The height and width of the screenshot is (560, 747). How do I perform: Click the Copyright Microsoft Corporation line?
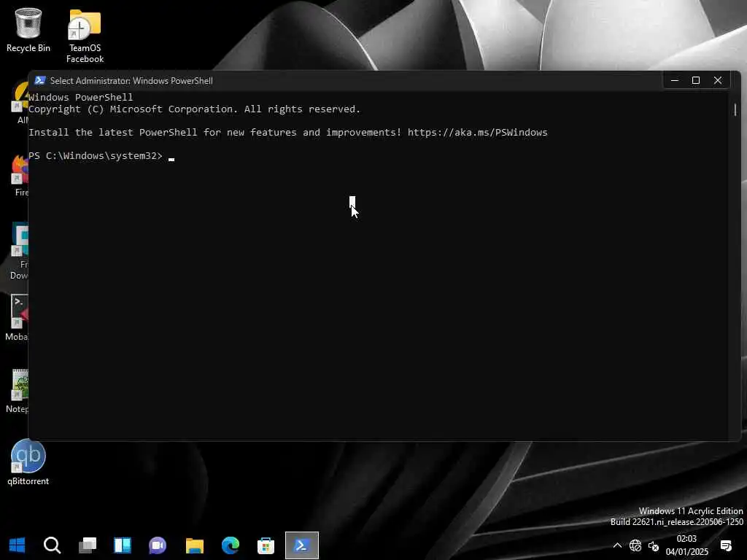click(194, 109)
